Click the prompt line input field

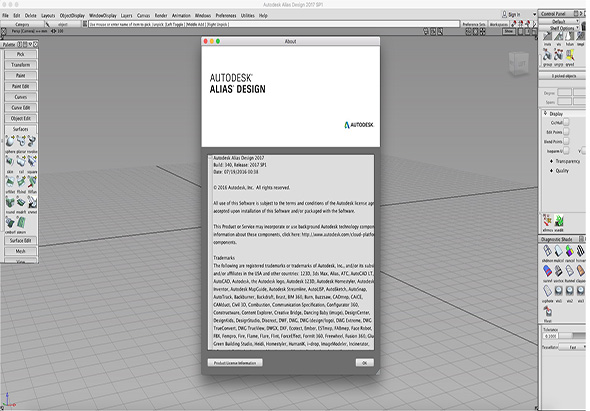[274, 24]
